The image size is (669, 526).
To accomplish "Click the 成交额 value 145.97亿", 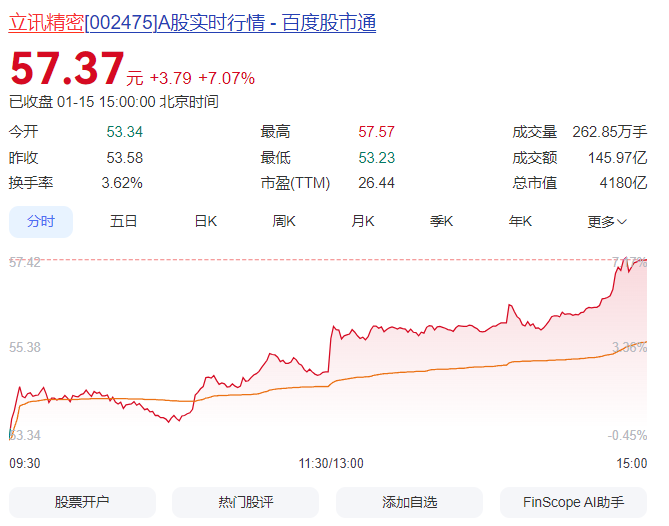I will (618, 158).
